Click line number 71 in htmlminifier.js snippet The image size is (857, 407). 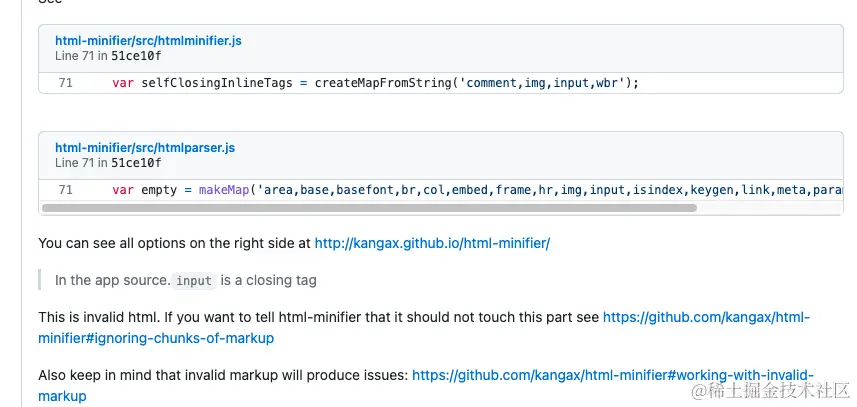(65, 83)
